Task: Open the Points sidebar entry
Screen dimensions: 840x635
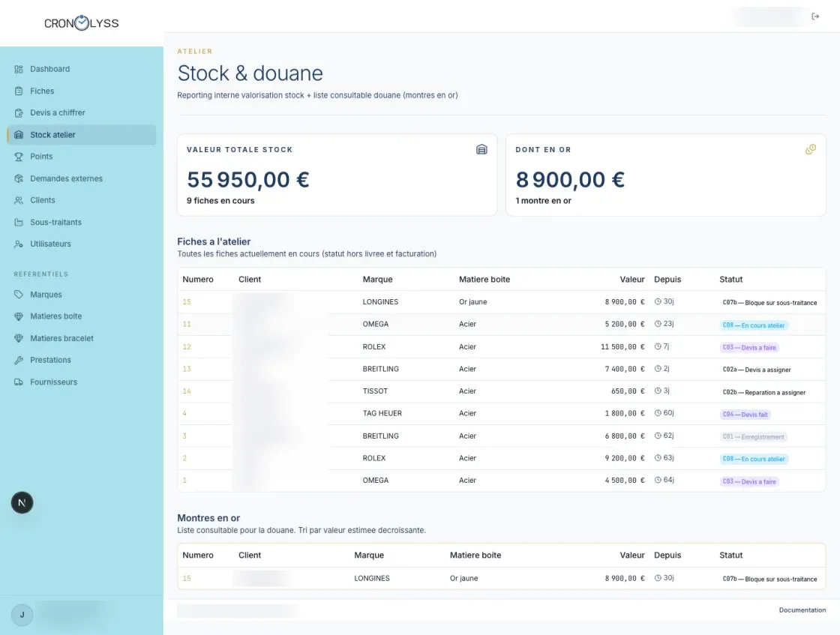Action: (x=82, y=157)
